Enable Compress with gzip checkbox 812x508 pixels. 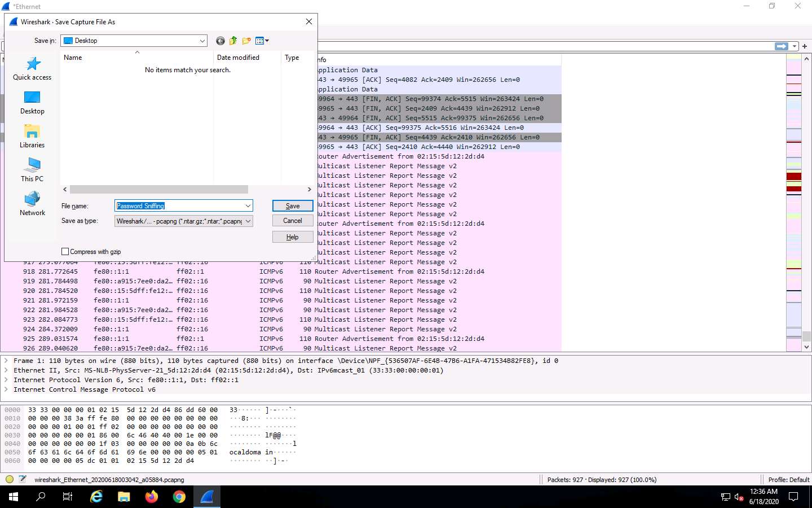coord(65,252)
